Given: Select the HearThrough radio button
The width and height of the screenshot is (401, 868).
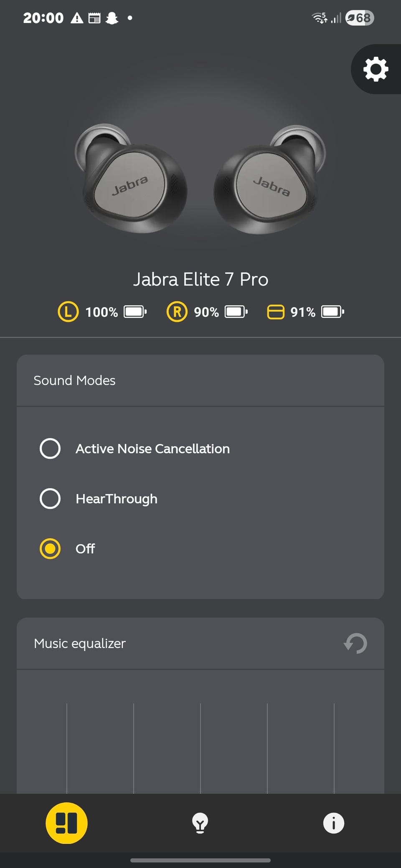Looking at the screenshot, I should coord(50,499).
